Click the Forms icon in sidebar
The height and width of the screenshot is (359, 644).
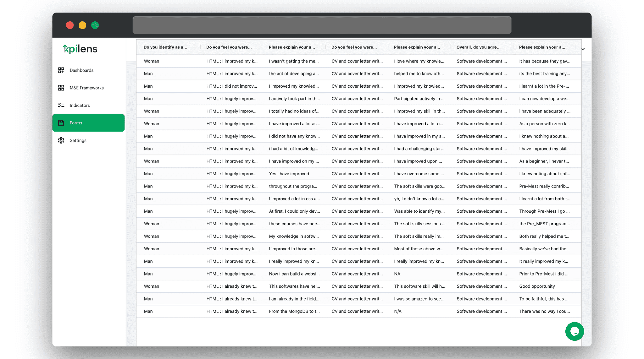click(x=62, y=123)
